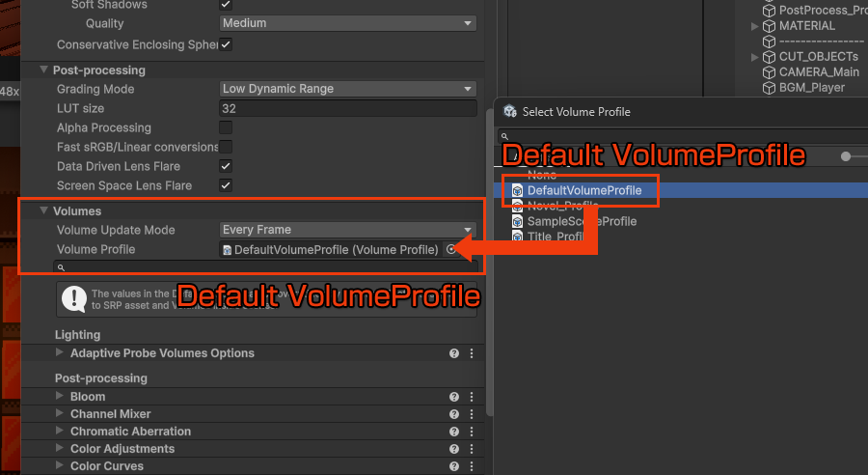Screen dimensions: 868x475
Task: Click the CAMERA_Main object cube icon
Action: tap(769, 72)
